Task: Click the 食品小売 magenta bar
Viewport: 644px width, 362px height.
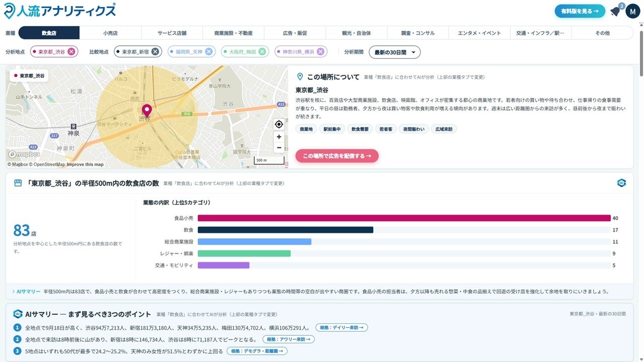Action: tap(404, 218)
